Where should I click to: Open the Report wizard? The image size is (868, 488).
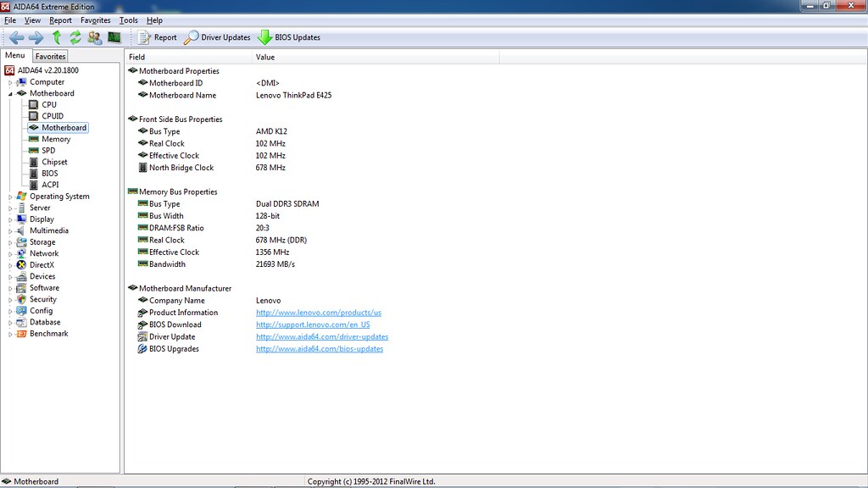[x=157, y=37]
